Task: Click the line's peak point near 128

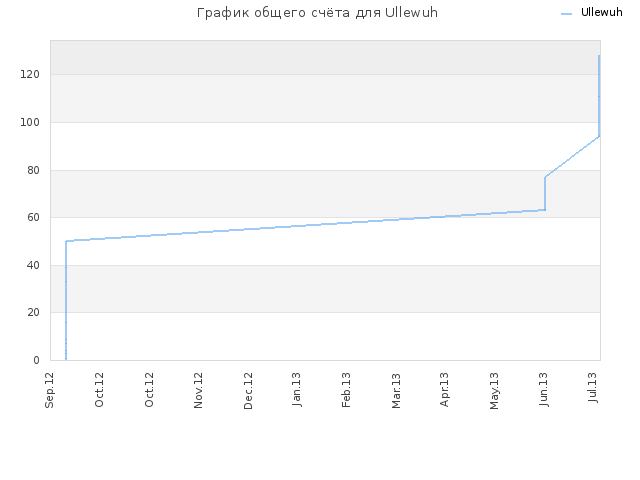Action: click(x=599, y=56)
